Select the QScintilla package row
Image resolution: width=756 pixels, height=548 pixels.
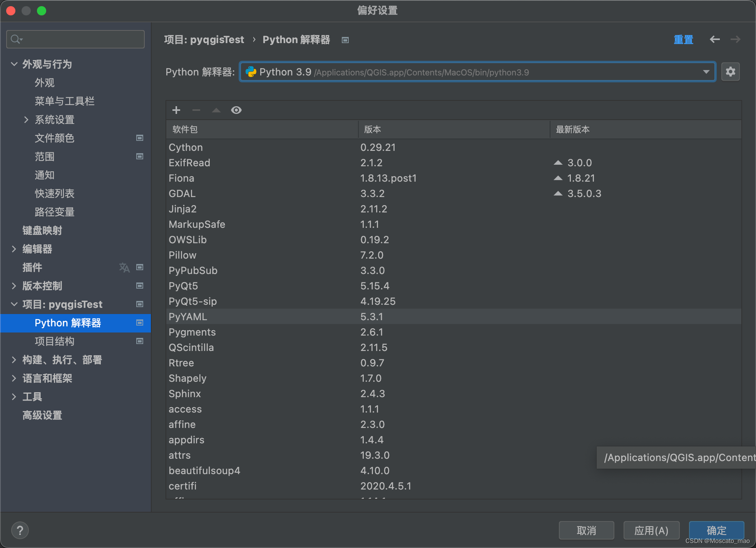453,348
